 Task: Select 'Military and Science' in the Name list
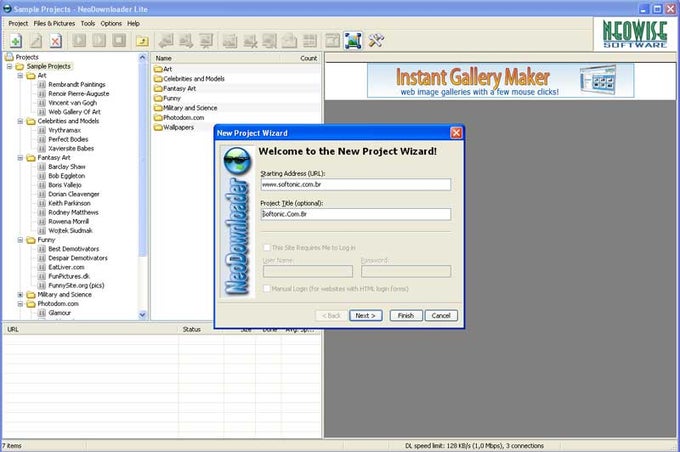point(190,108)
